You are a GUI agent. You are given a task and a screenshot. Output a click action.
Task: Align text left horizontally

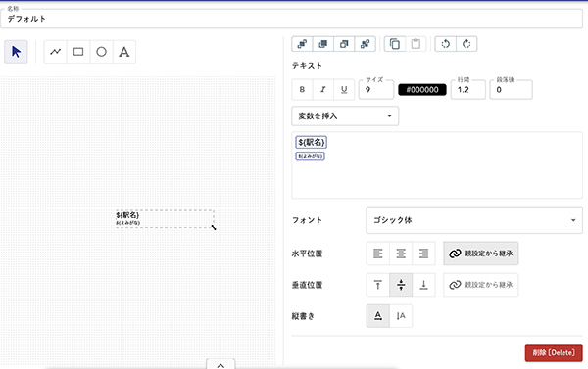378,254
